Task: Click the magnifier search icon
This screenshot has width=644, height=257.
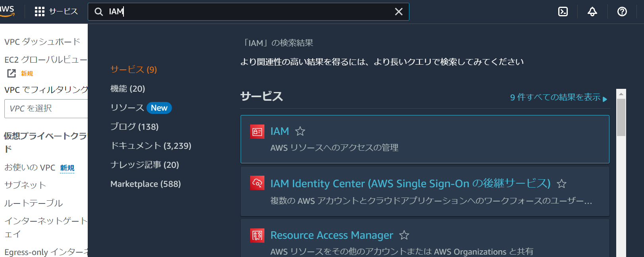Action: [99, 12]
